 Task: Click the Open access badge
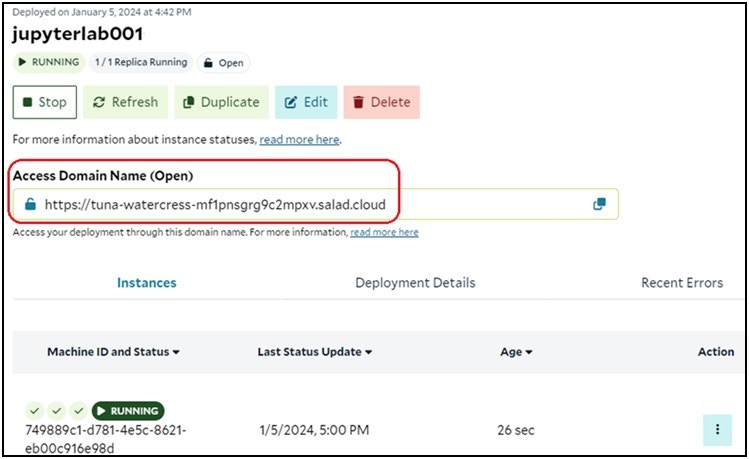point(224,63)
